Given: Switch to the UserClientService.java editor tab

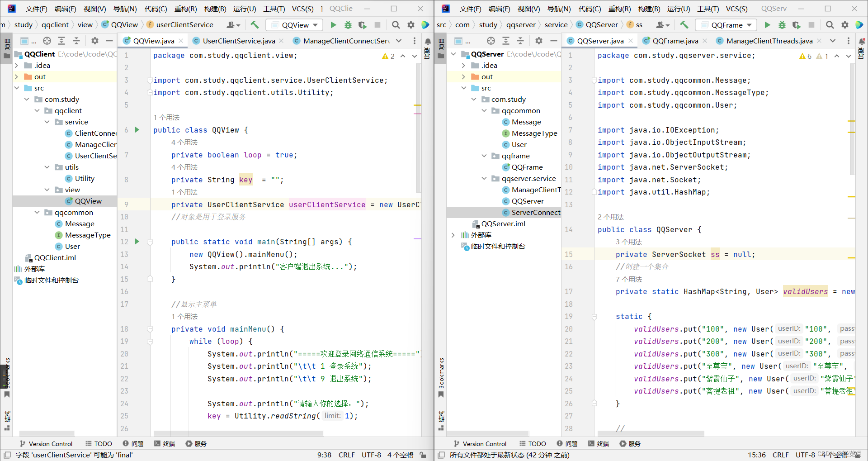Looking at the screenshot, I should click(x=238, y=41).
